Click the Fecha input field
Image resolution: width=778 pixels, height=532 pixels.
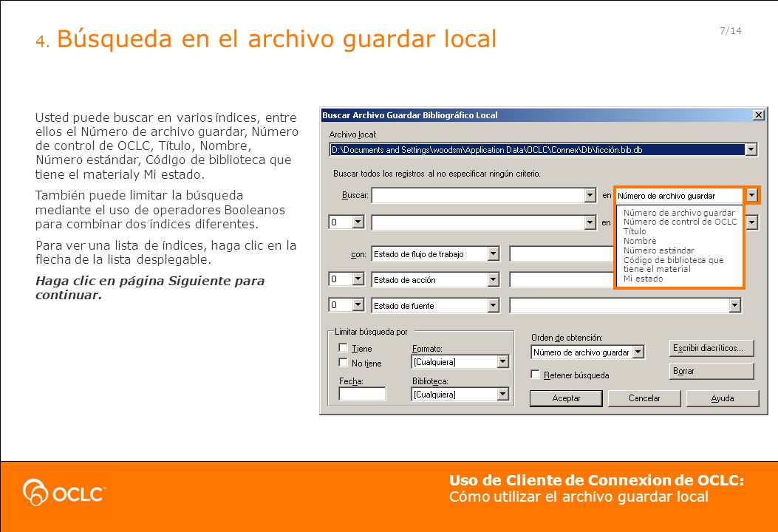pos(362,394)
